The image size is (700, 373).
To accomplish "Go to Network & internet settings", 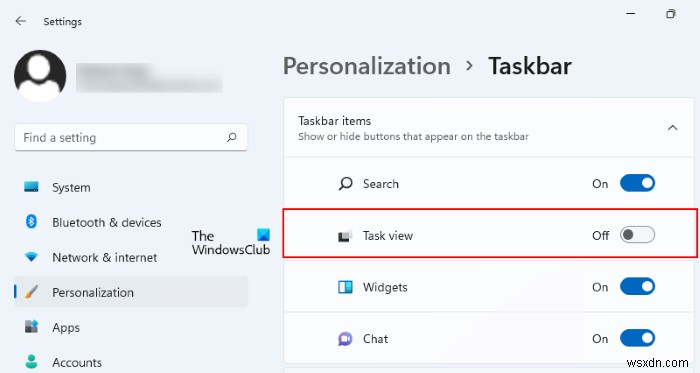I will [x=131, y=257].
